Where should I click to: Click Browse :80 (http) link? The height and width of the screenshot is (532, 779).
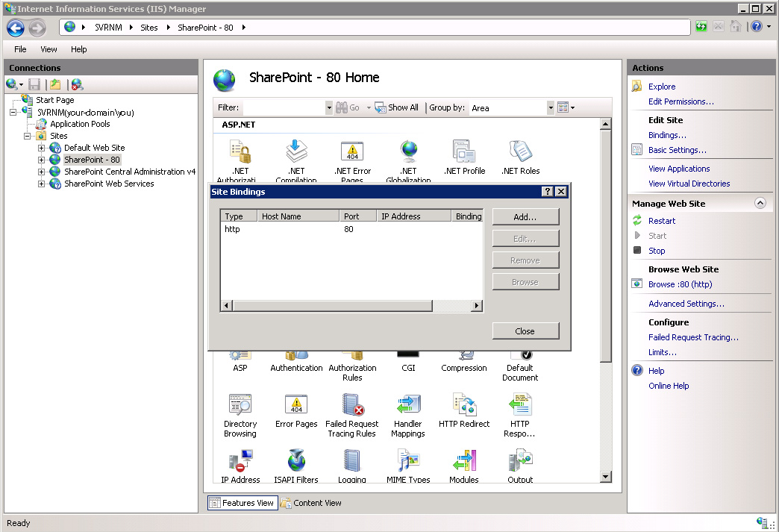[681, 284]
